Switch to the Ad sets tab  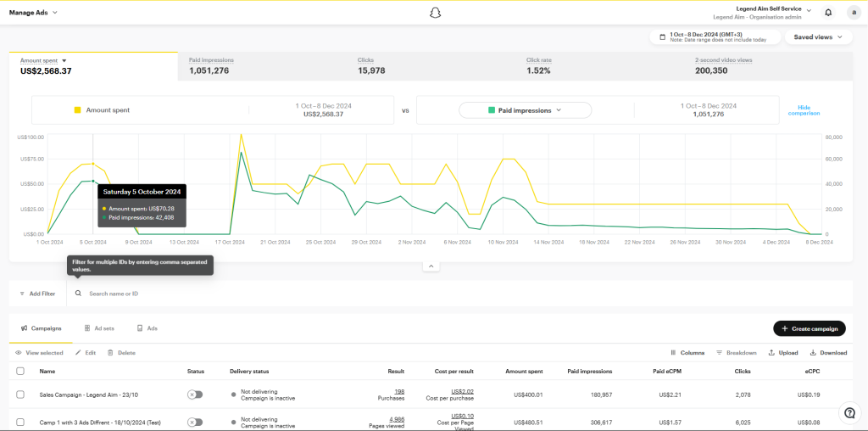99,327
